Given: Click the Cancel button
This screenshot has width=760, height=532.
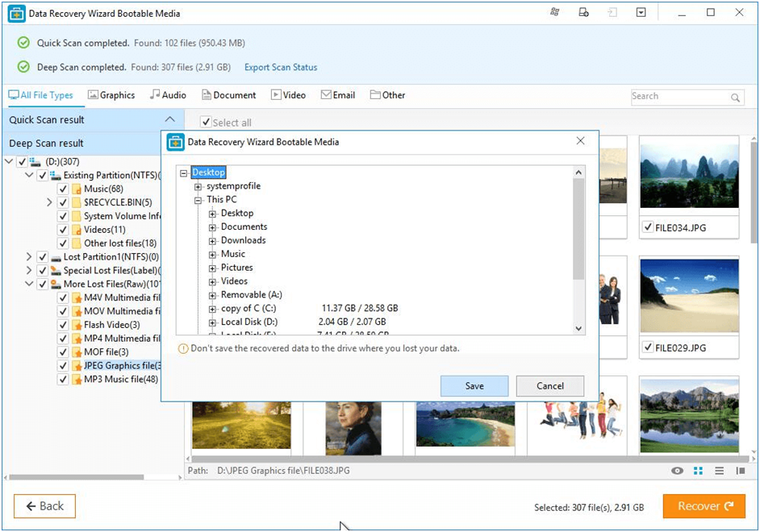Looking at the screenshot, I should (x=550, y=386).
